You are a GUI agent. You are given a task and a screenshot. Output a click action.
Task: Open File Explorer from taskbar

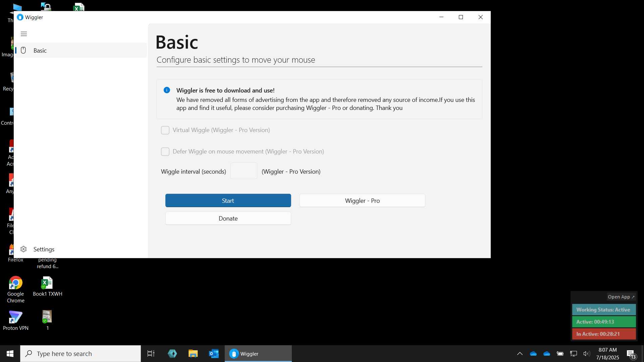[x=193, y=354]
